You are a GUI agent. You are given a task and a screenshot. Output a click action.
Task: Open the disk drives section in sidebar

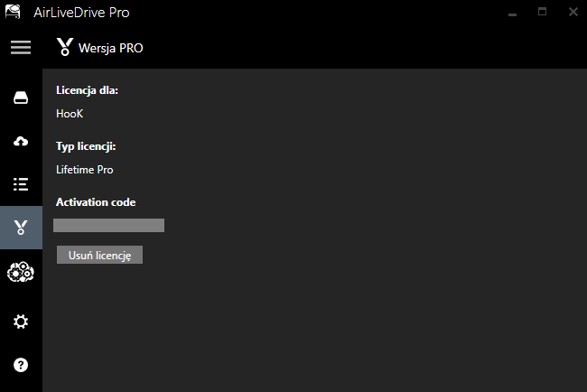tap(21, 98)
